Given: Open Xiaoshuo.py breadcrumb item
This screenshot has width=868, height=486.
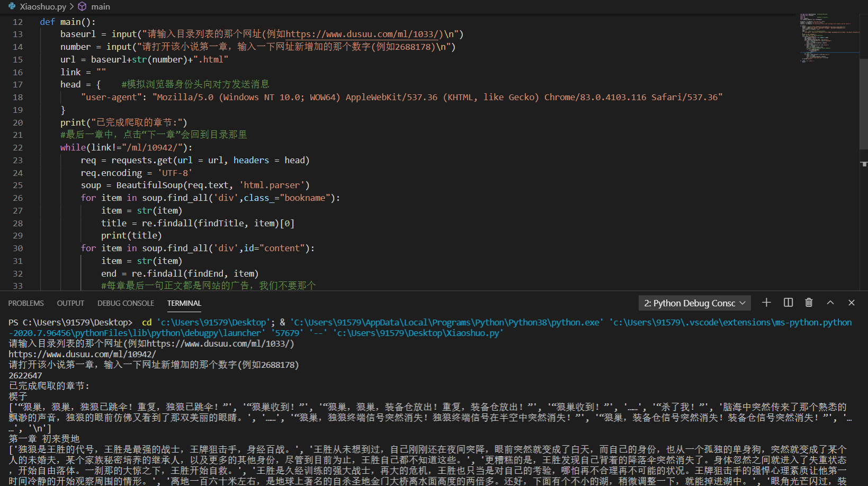Looking at the screenshot, I should coord(43,6).
